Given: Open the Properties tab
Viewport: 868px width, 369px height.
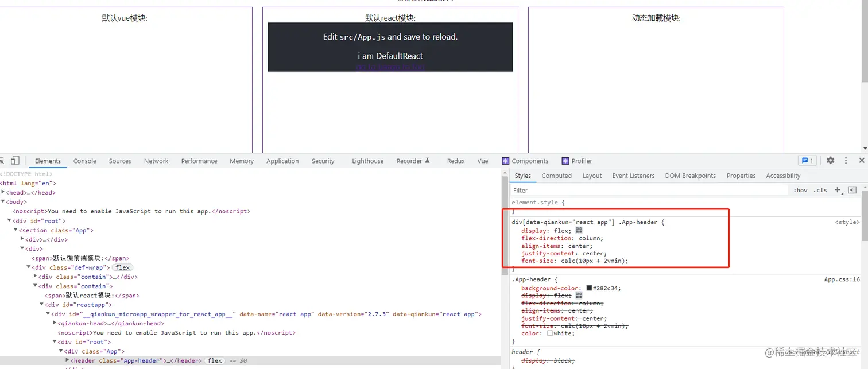Looking at the screenshot, I should [741, 176].
